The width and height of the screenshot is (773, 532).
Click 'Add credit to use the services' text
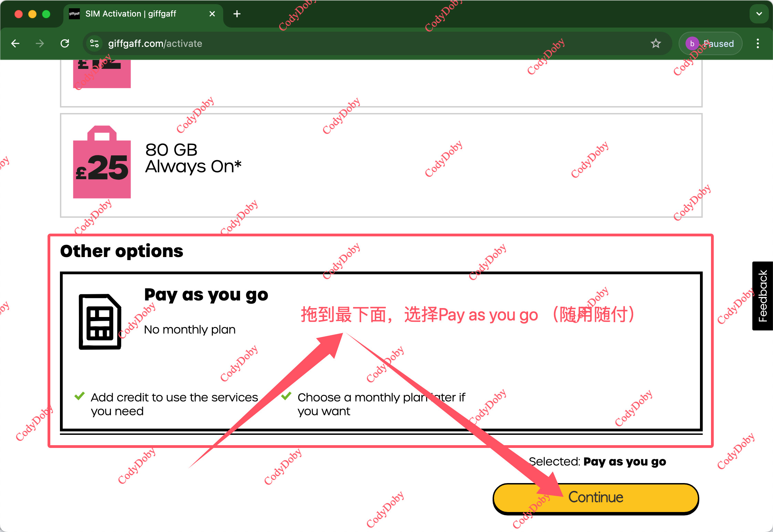(x=174, y=404)
